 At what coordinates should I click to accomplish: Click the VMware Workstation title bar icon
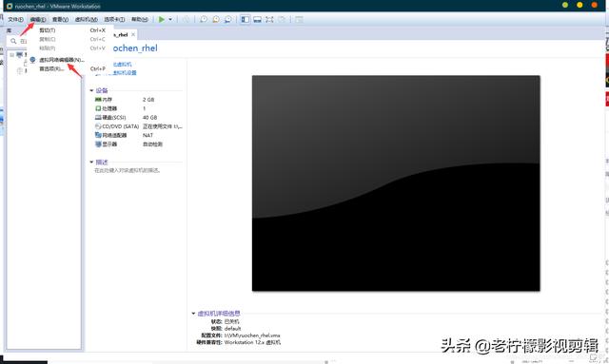[10, 7]
